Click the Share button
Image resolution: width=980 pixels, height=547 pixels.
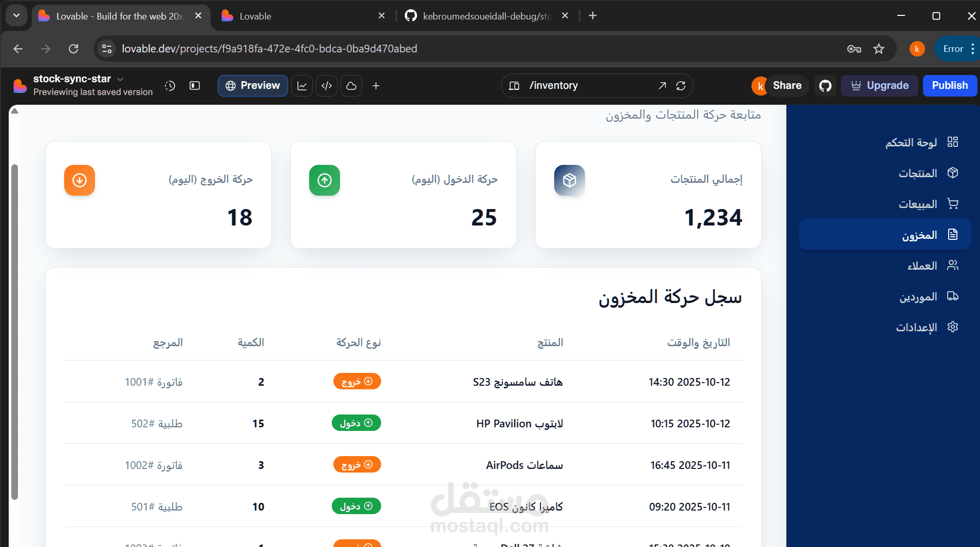point(786,86)
